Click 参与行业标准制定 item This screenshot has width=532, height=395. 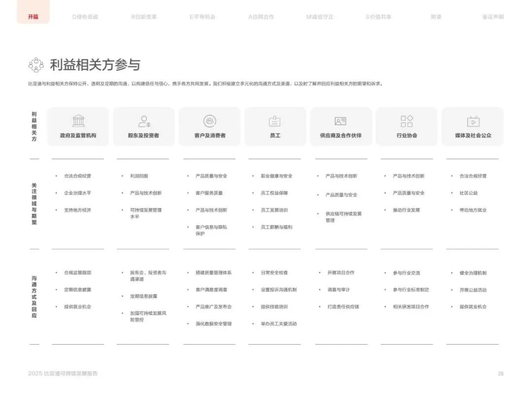411,289
